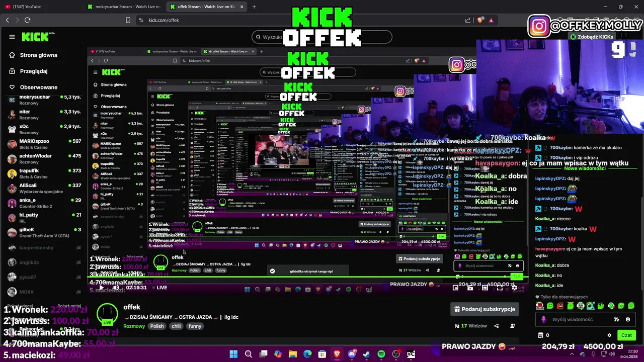The image size is (644, 362).
Task: Click the funny tag
Action: tap(195, 326)
